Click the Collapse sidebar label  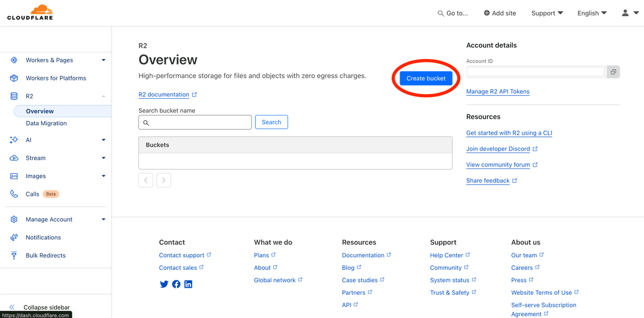(47, 307)
